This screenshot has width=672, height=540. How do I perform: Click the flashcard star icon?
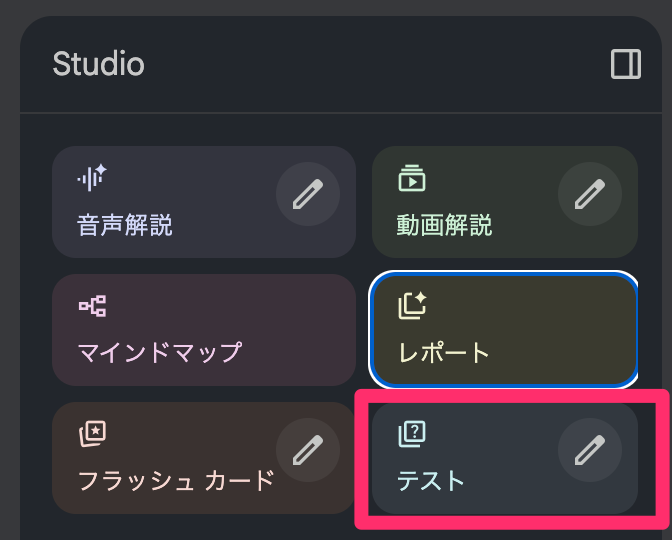point(92,433)
